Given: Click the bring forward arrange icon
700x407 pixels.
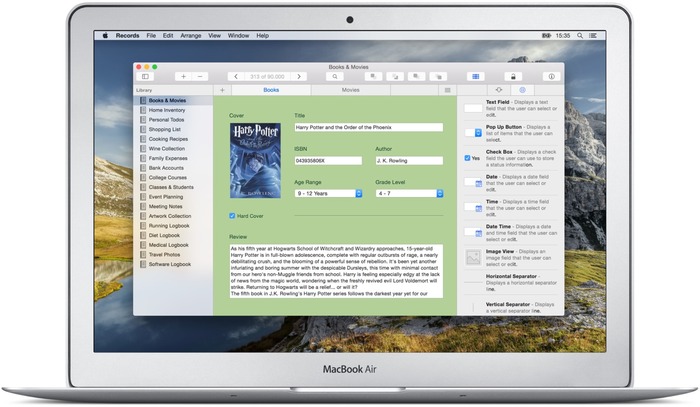Looking at the screenshot, I should click(x=373, y=77).
